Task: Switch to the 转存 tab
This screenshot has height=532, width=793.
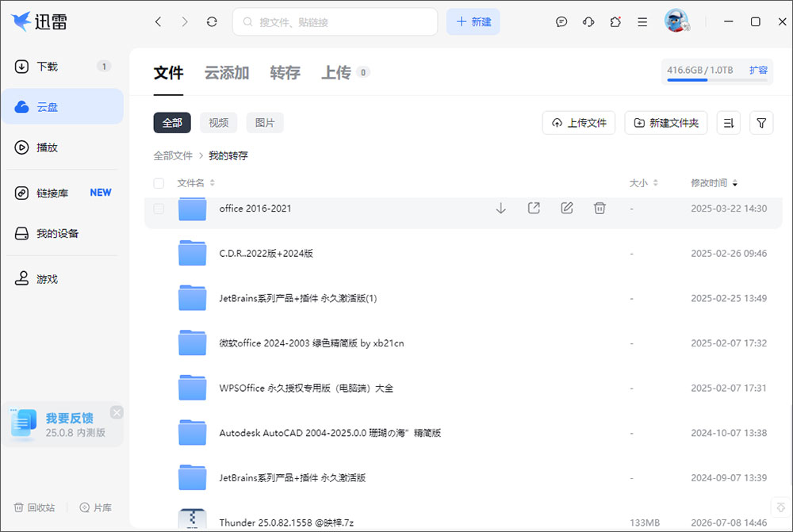Action: (285, 73)
